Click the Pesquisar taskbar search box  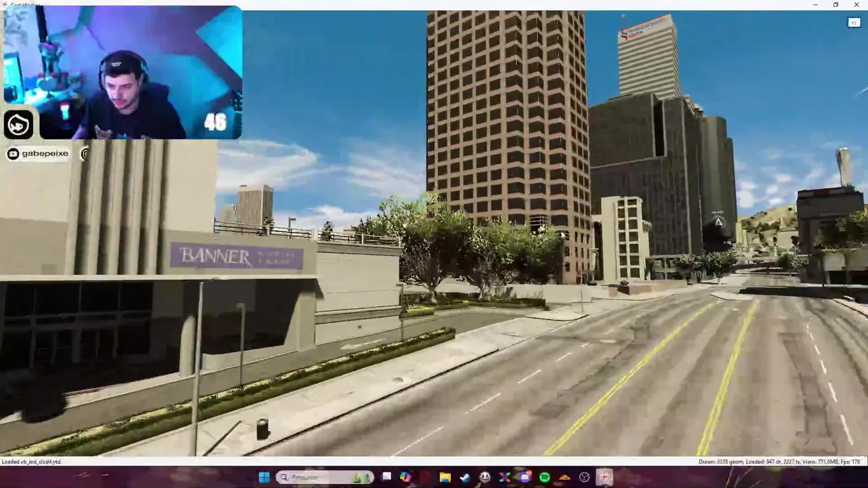pos(325,477)
